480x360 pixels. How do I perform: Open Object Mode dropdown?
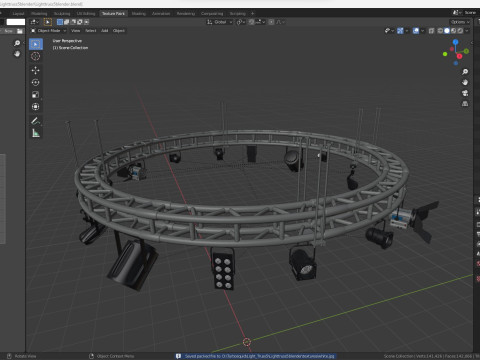coord(48,31)
